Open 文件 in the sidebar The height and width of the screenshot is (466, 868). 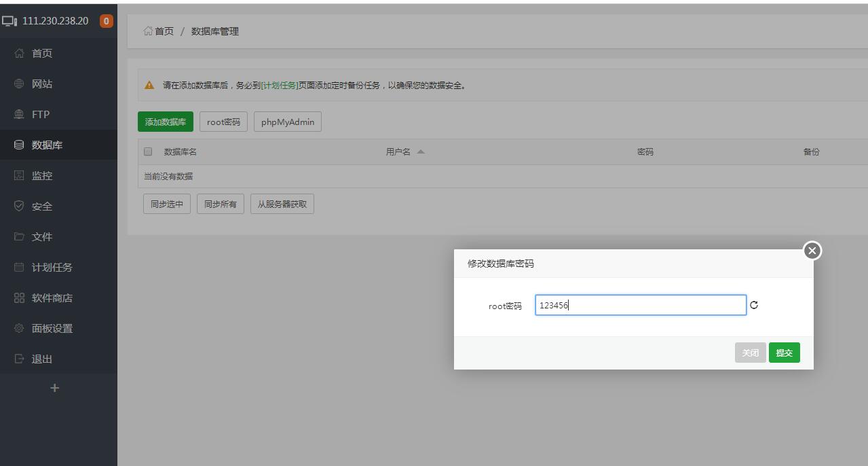coord(42,237)
